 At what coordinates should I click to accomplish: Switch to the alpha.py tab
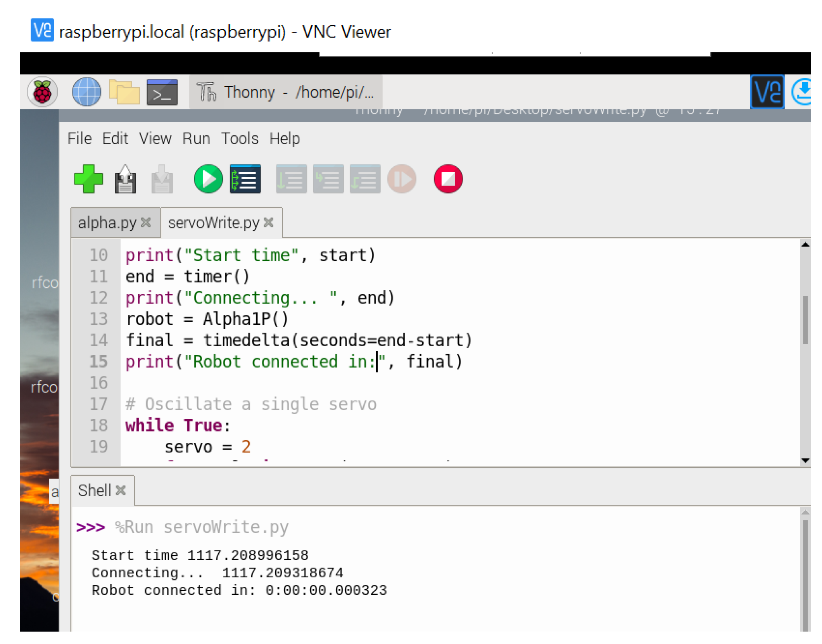pos(107,223)
